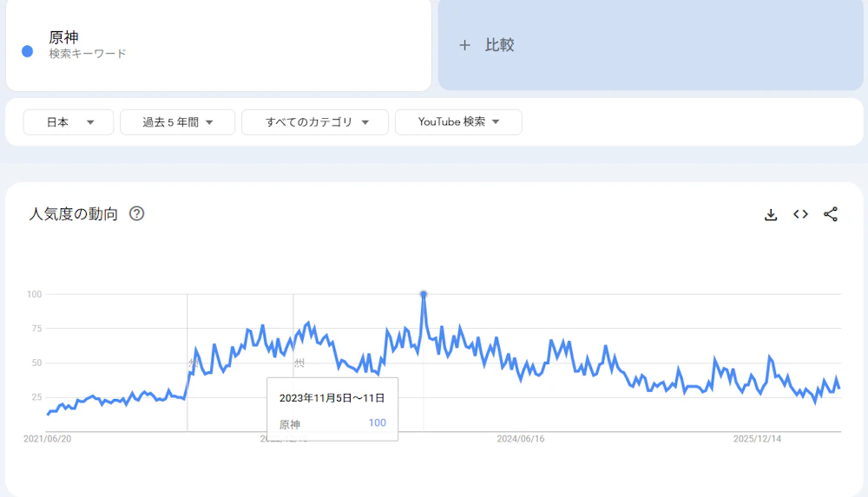Click the 75 y-axis label

point(36,329)
